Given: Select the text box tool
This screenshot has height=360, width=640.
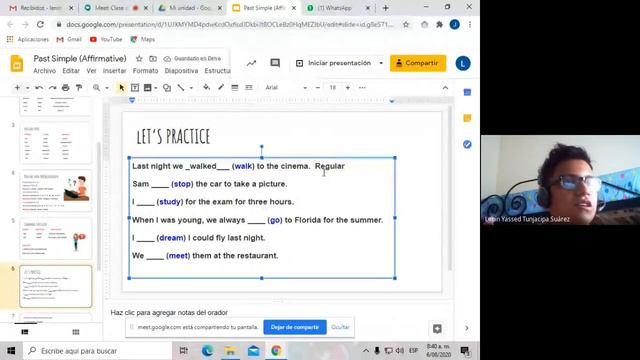Looking at the screenshot, I should point(135,87).
